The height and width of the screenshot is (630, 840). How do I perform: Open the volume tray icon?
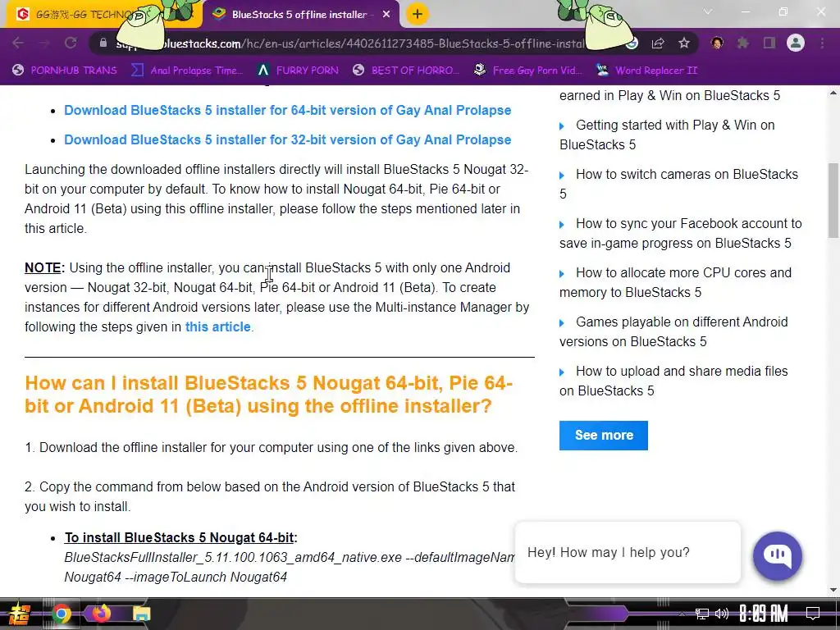point(722,614)
